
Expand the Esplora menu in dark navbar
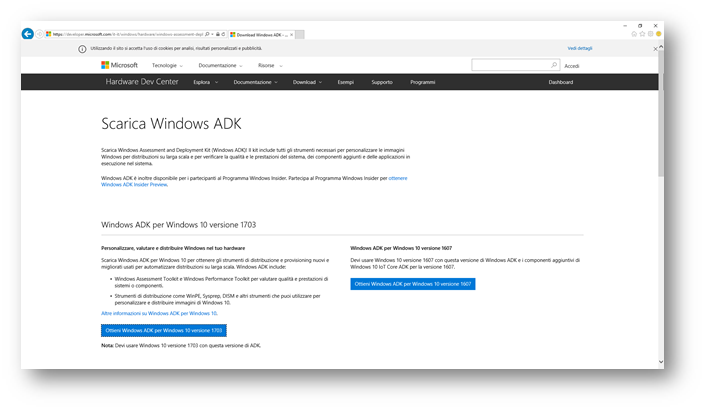[x=206, y=82]
